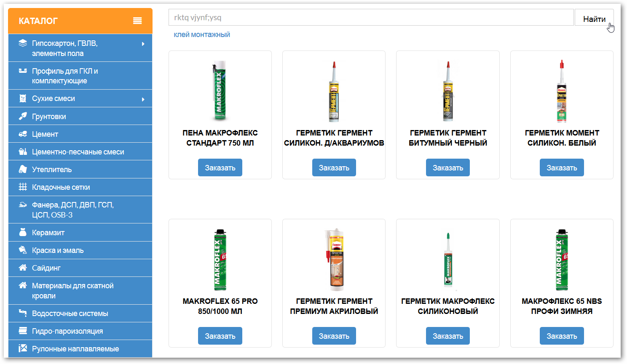The image size is (627, 364).
Task: Click the aquarium silicone sealant product image
Action: 334,91
